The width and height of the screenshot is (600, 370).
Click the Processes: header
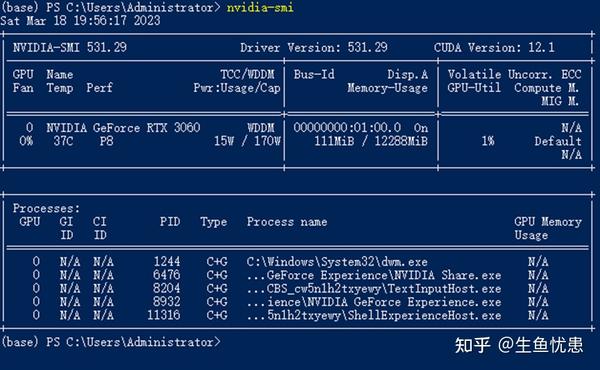coord(46,208)
